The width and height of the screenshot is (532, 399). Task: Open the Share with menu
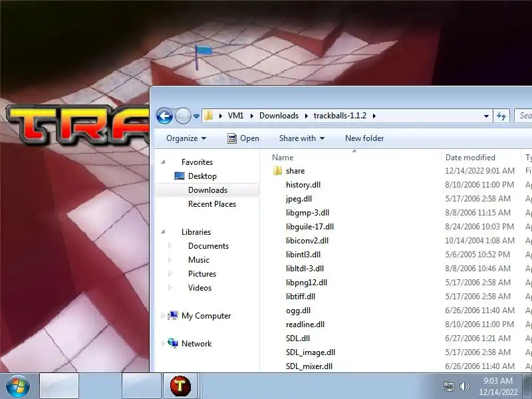point(302,138)
